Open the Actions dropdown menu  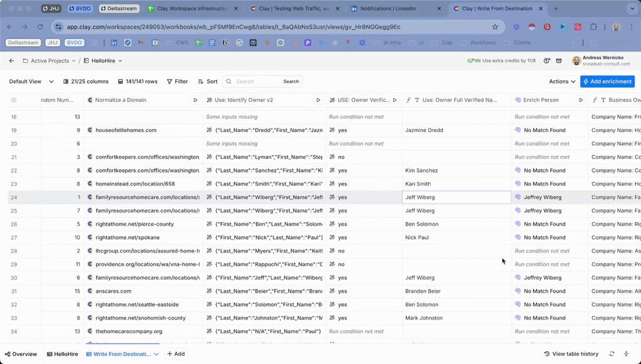(562, 81)
